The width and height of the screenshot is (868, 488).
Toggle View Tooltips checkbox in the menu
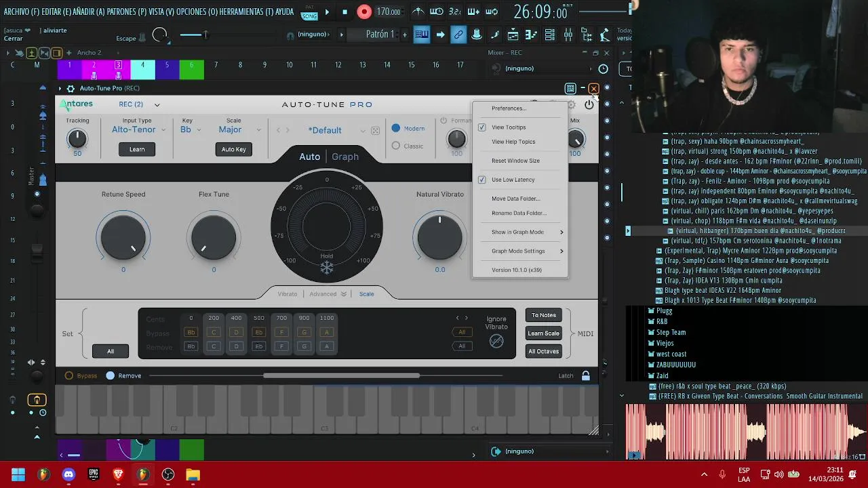482,127
